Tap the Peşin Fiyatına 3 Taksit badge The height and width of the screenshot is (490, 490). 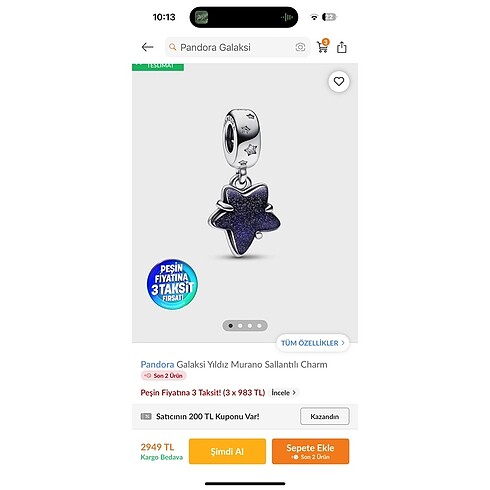(172, 284)
